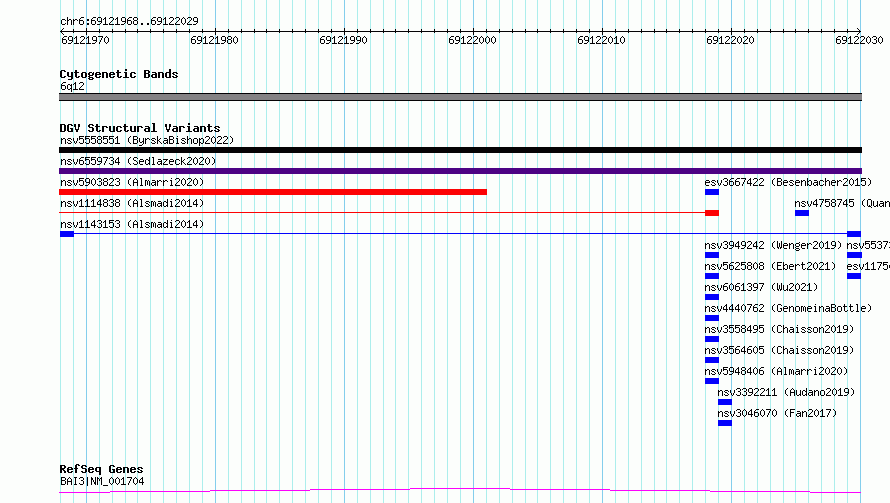Click the red end block of nsv1114838
This screenshot has height=503, width=890.
click(x=712, y=213)
